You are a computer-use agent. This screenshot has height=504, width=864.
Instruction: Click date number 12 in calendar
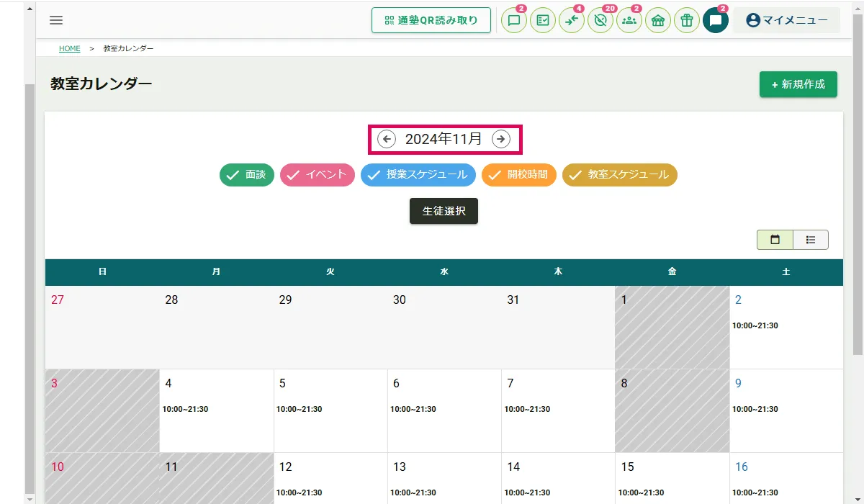286,467
